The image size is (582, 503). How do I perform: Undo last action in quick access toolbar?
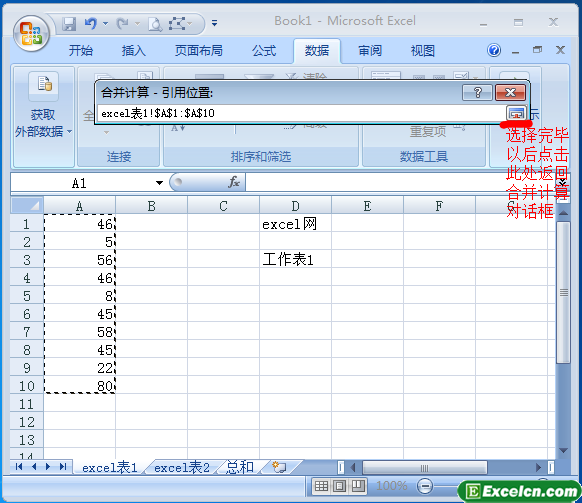(x=90, y=24)
